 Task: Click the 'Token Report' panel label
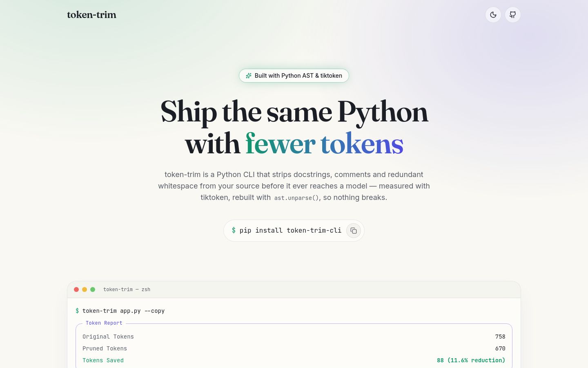(104, 323)
